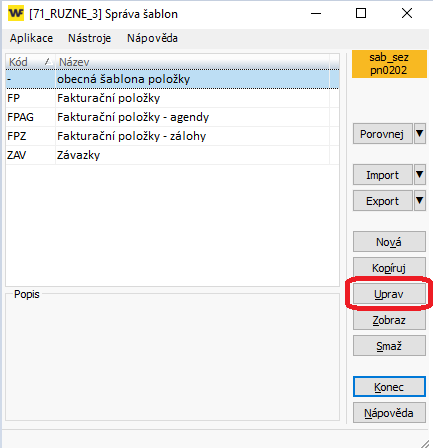433x448 pixels.
Task: Open the Nápověda menu in menu bar
Action: coord(152,38)
